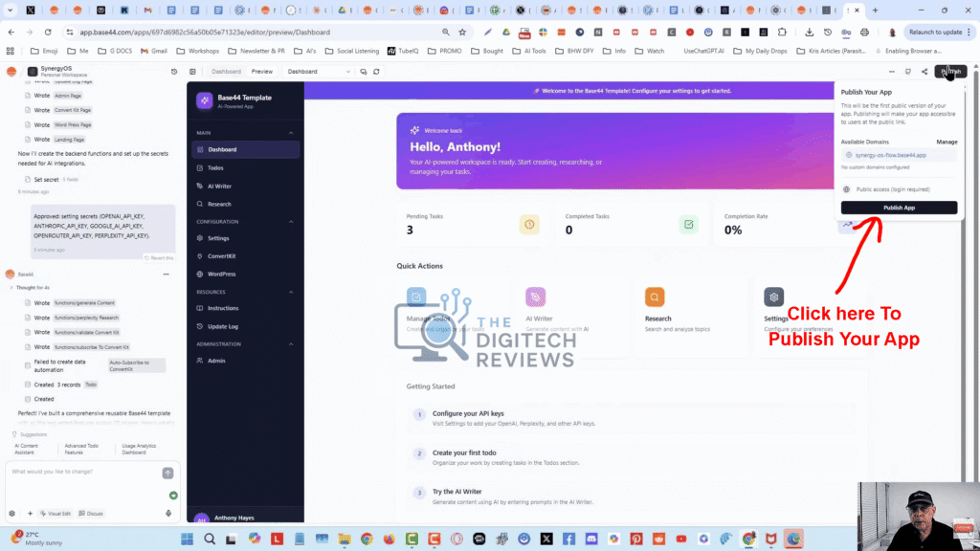The height and width of the screenshot is (551, 980).
Task: Open Manage next to Available Domains
Action: click(x=947, y=142)
